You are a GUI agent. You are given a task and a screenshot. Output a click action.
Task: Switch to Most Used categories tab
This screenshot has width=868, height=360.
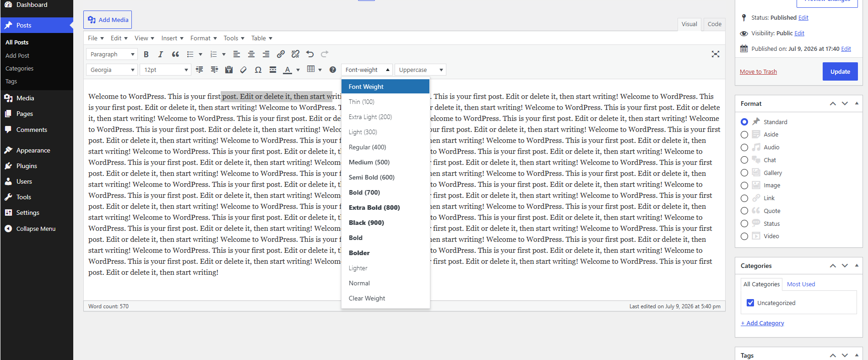pos(801,284)
